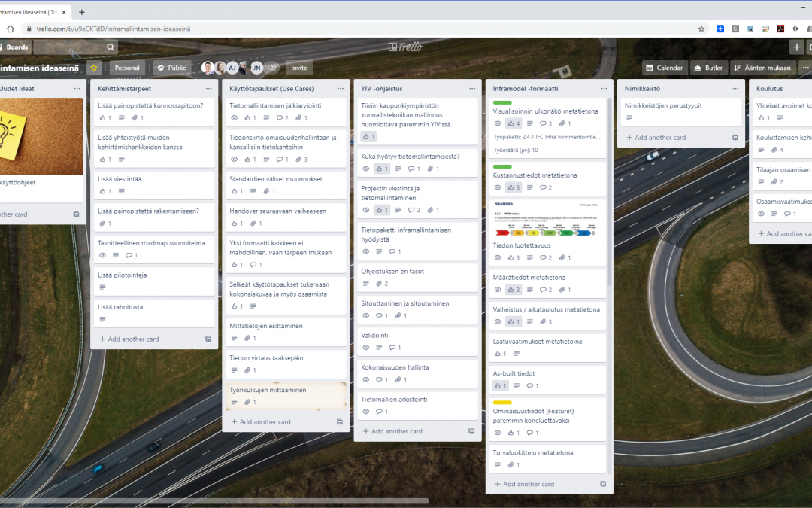Open member avatar with initials AJ

coord(232,68)
